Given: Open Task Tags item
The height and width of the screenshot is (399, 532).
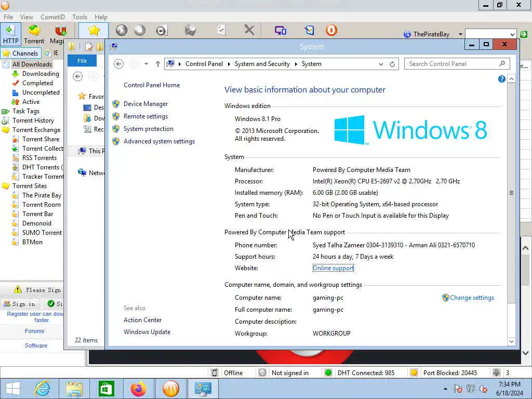Looking at the screenshot, I should pyautogui.click(x=26, y=111).
